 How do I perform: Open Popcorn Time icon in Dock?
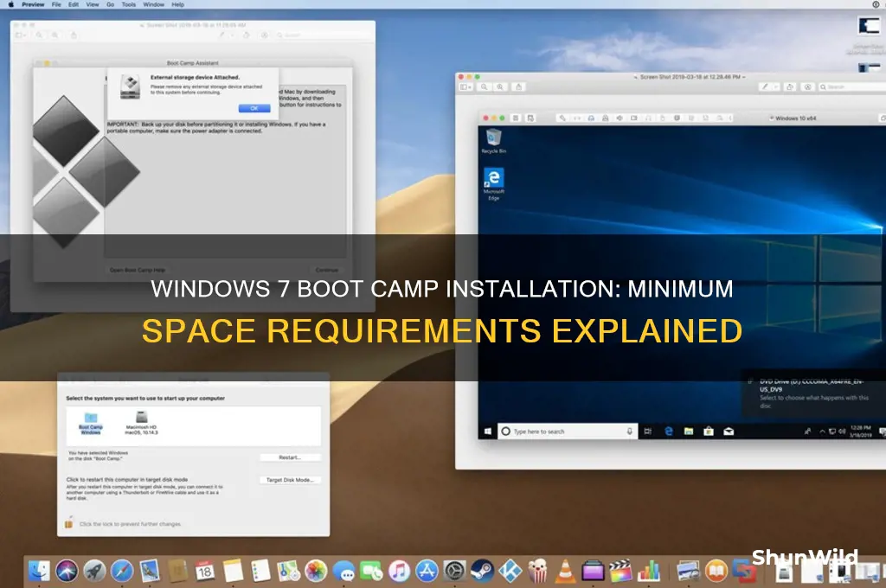(538, 571)
